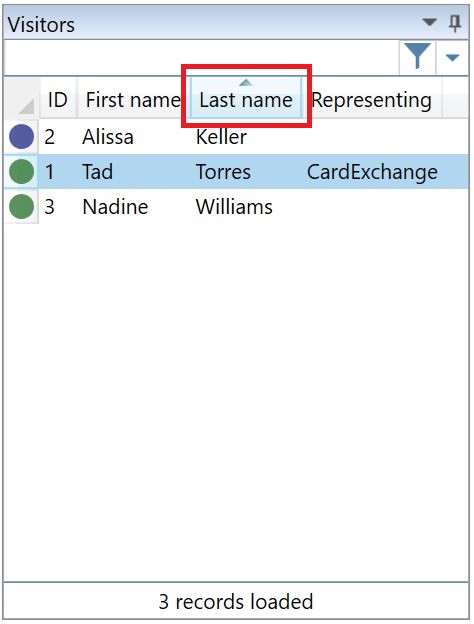Image resolution: width=474 pixels, height=624 pixels.
Task: Click the select-all corner triangle in grid
Action: [x=26, y=106]
